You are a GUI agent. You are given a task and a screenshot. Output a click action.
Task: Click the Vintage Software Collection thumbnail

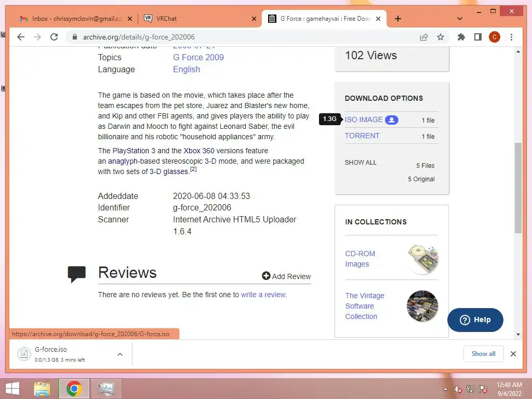[422, 306]
